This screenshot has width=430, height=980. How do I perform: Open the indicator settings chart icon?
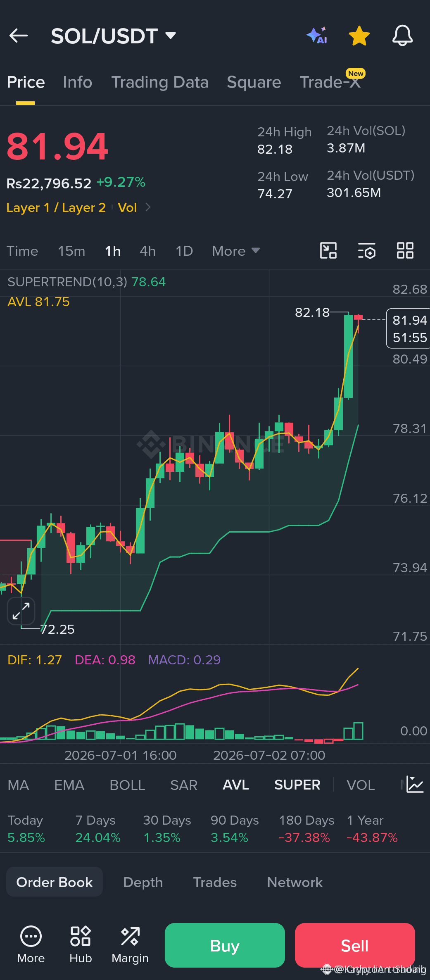click(x=415, y=784)
